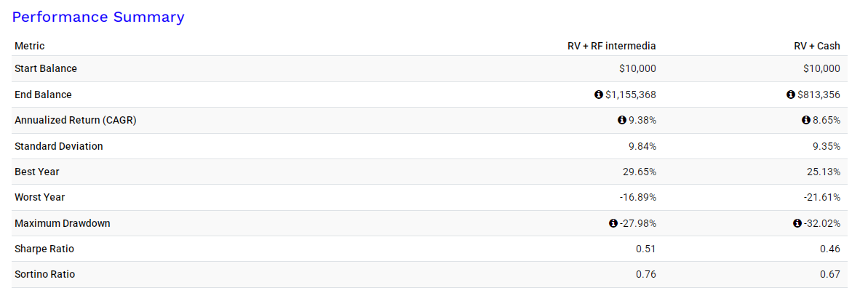Click the Performance Summary heading

[x=98, y=17]
